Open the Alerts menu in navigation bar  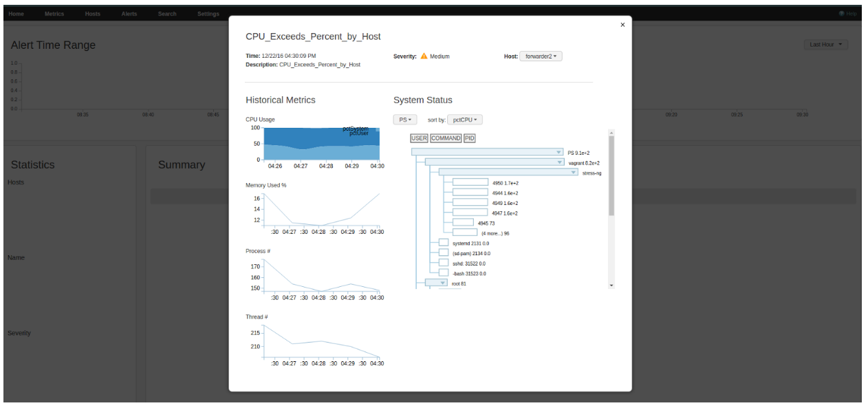click(129, 14)
